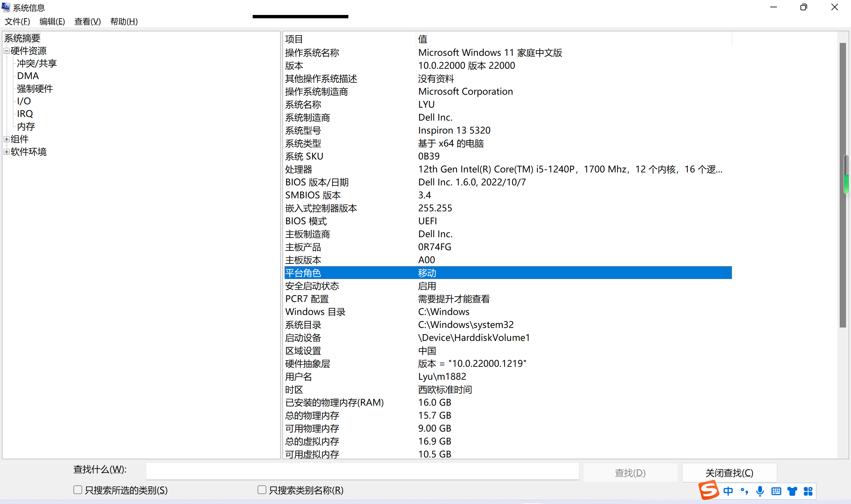The width and height of the screenshot is (851, 504).
Task: Click the details pane vertical scrollbar thumb
Action: click(x=842, y=185)
